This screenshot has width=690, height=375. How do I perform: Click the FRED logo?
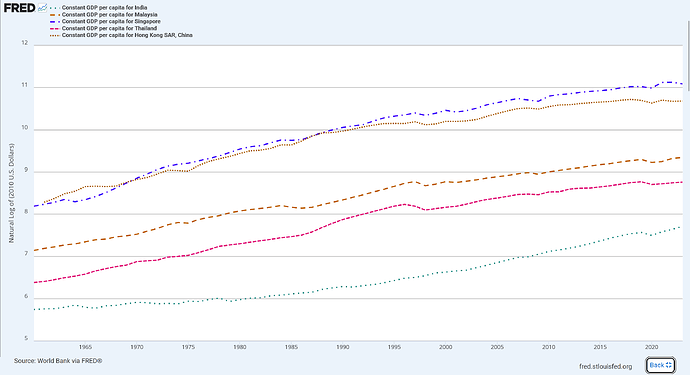(19, 8)
